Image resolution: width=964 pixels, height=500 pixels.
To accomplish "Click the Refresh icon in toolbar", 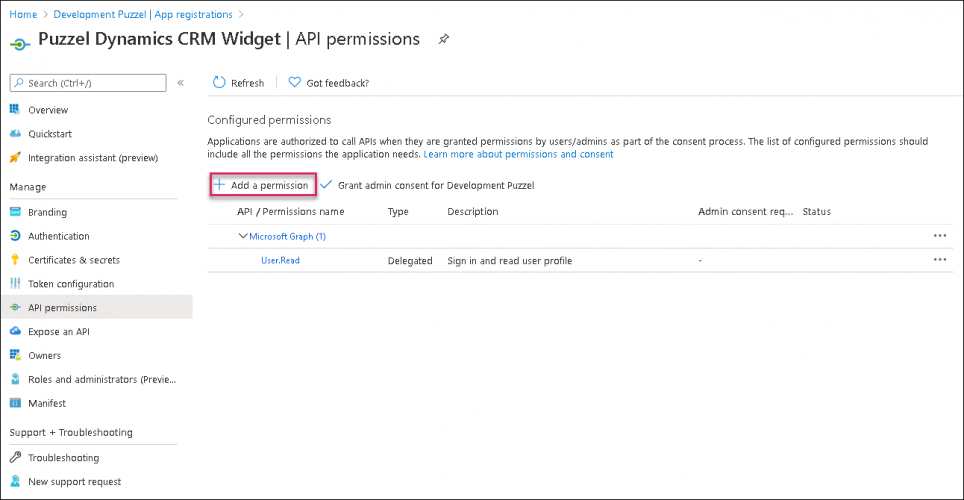I will point(219,83).
